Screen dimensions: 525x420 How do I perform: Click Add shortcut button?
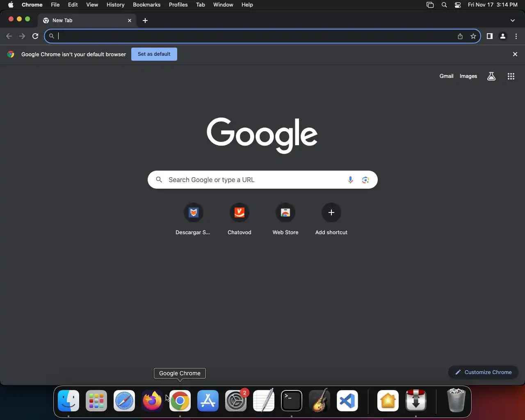[x=331, y=219]
